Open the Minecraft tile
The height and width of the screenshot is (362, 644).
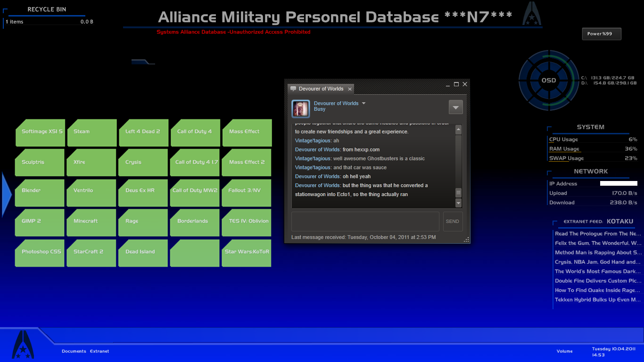pyautogui.click(x=91, y=223)
